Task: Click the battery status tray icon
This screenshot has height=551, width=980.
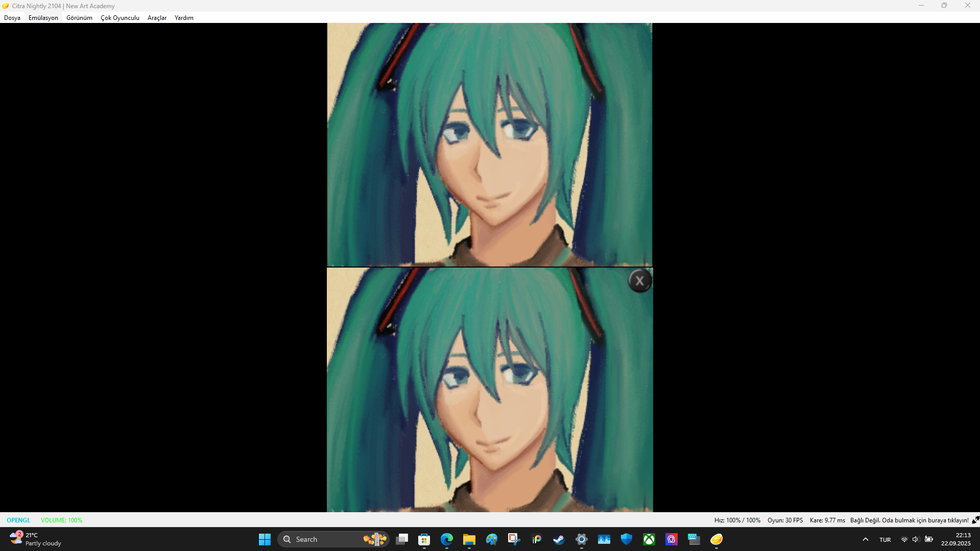Action: click(929, 539)
